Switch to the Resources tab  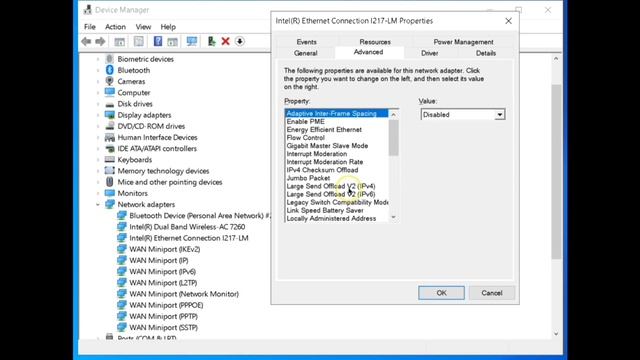(375, 42)
